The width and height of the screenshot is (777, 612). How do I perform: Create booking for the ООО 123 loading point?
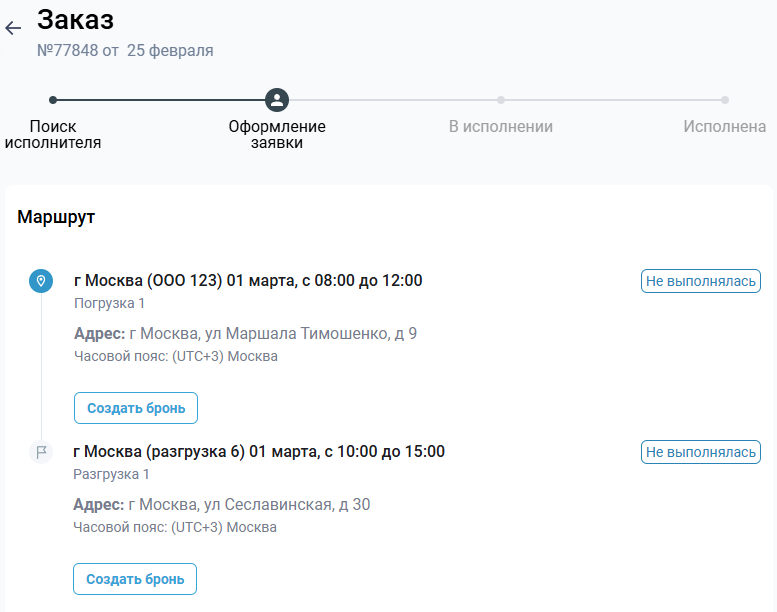pos(136,408)
